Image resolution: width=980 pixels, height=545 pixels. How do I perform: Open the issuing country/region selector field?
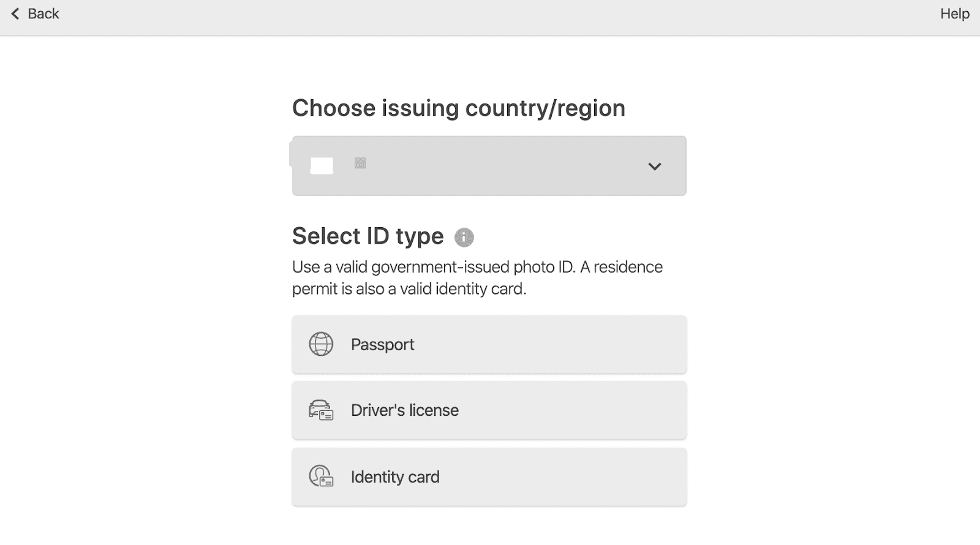[x=489, y=166]
